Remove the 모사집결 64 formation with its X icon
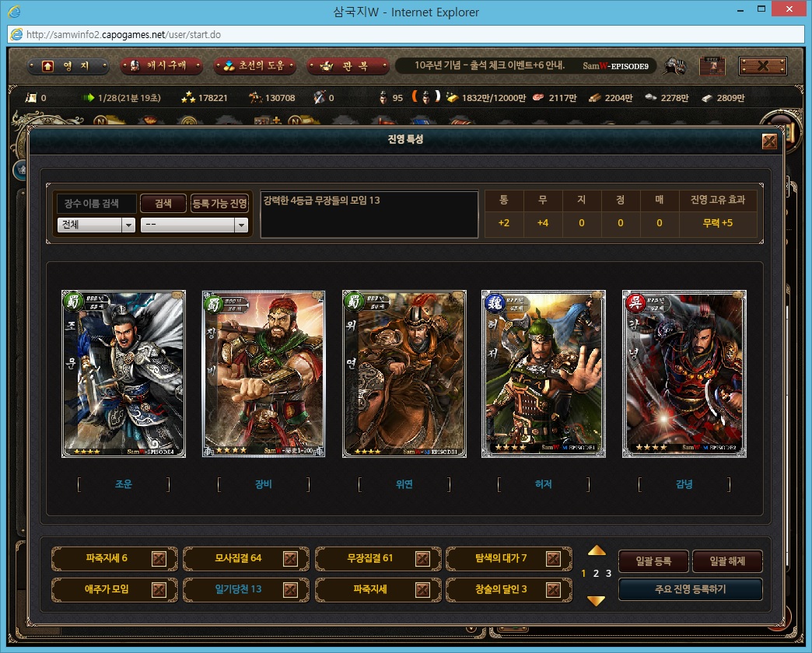 (x=291, y=559)
